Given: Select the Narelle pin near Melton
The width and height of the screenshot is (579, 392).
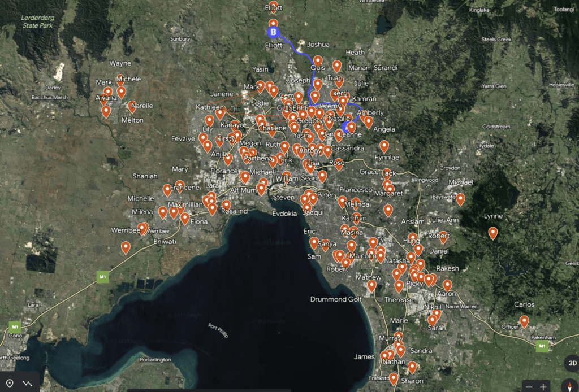Looking at the screenshot, I should click(x=132, y=106).
